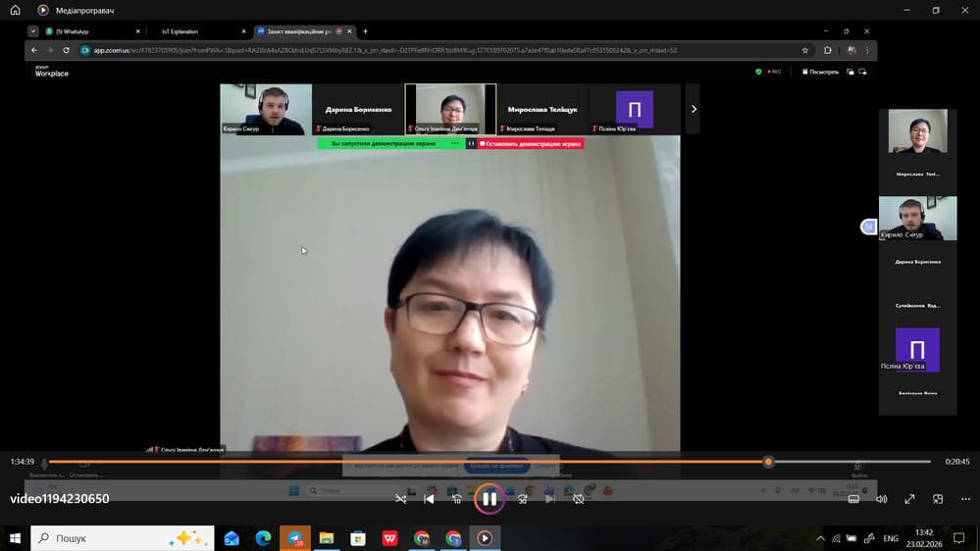This screenshot has width=980, height=551.
Task: Click Stop screen sharing red button
Action: pos(532,143)
